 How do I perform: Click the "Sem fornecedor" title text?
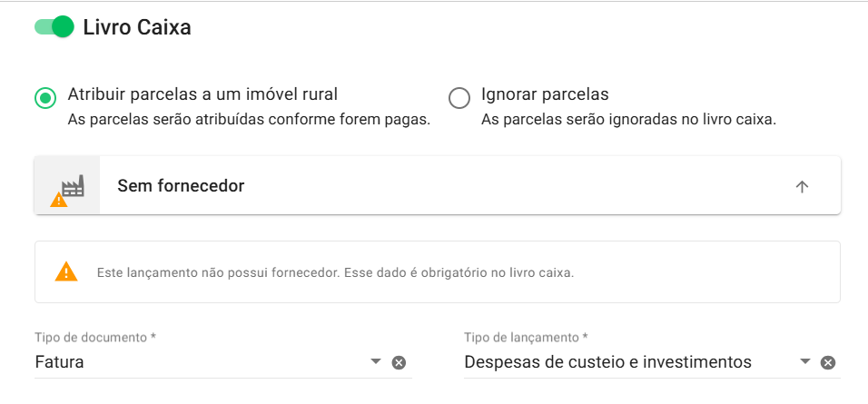click(181, 186)
